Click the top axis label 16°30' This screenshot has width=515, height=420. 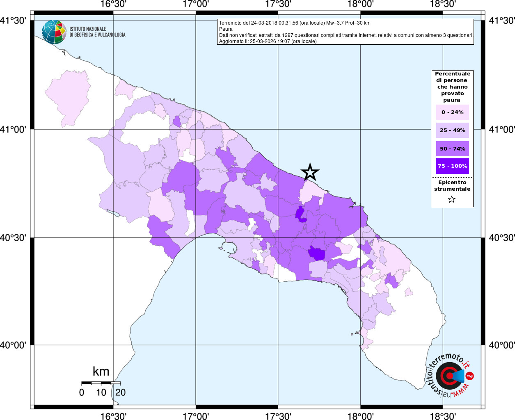click(x=113, y=4)
